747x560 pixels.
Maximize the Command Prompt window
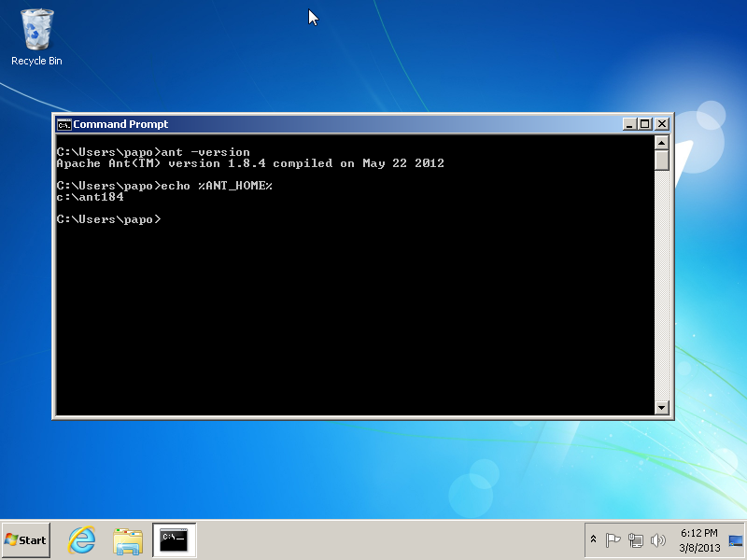click(645, 124)
